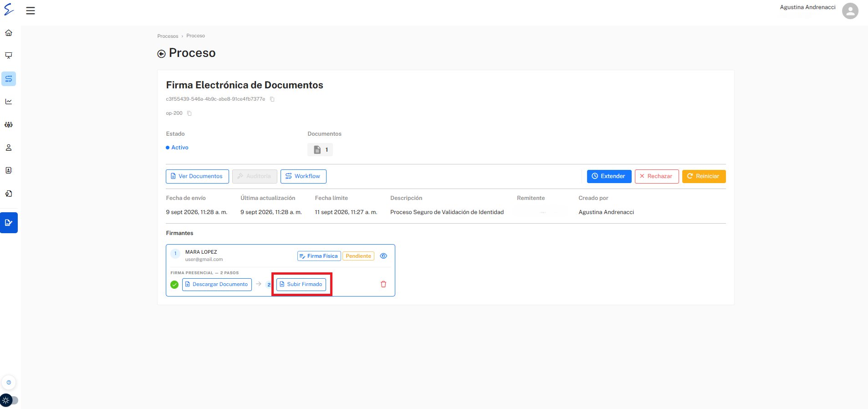Image resolution: width=868 pixels, height=409 pixels.
Task: Click the Activo status label
Action: [x=177, y=148]
